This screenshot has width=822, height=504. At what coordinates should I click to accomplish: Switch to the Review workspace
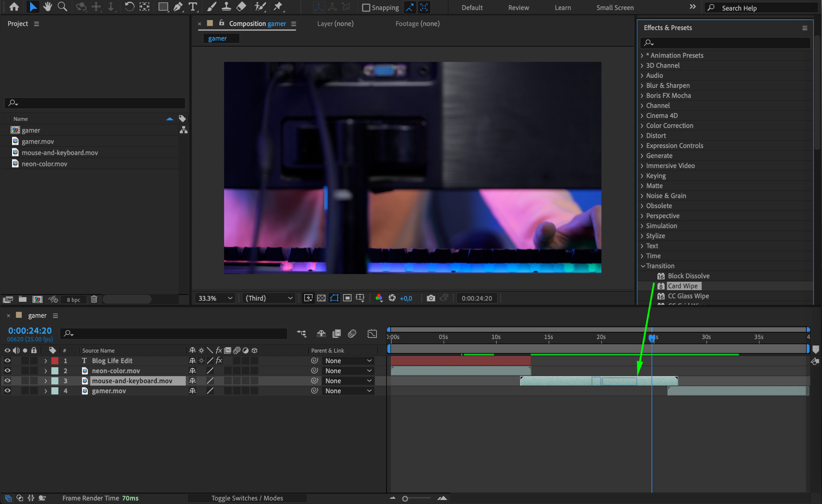click(518, 8)
